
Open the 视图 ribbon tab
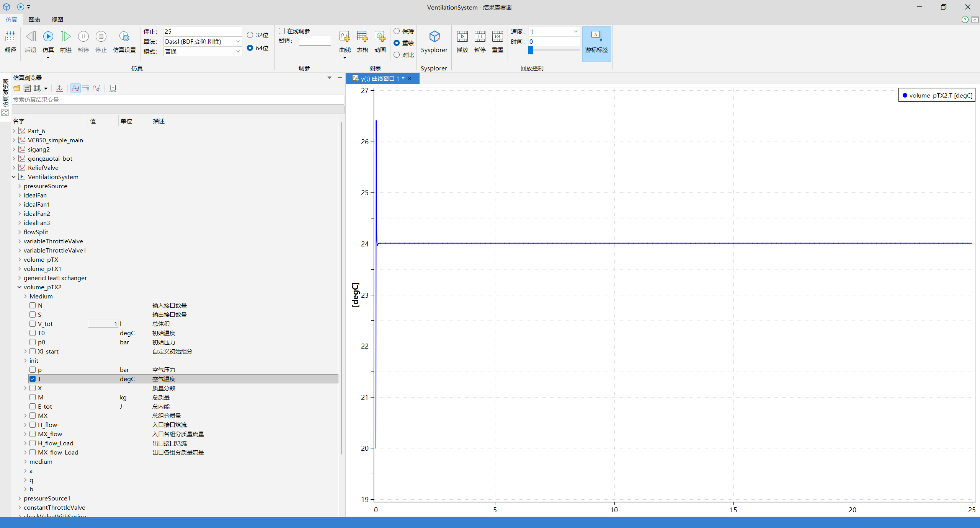[x=57, y=20]
